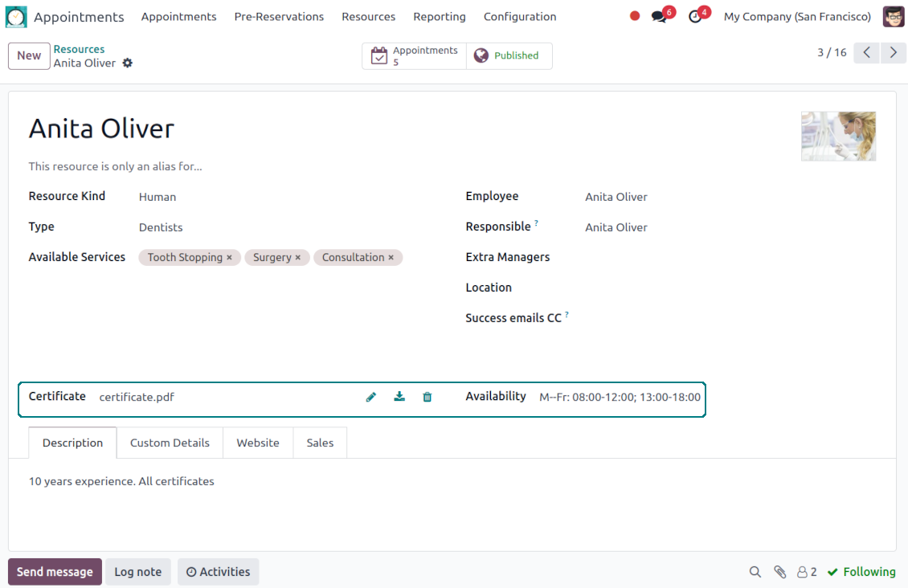
Task: Show followers list with person icon
Action: [x=807, y=572]
